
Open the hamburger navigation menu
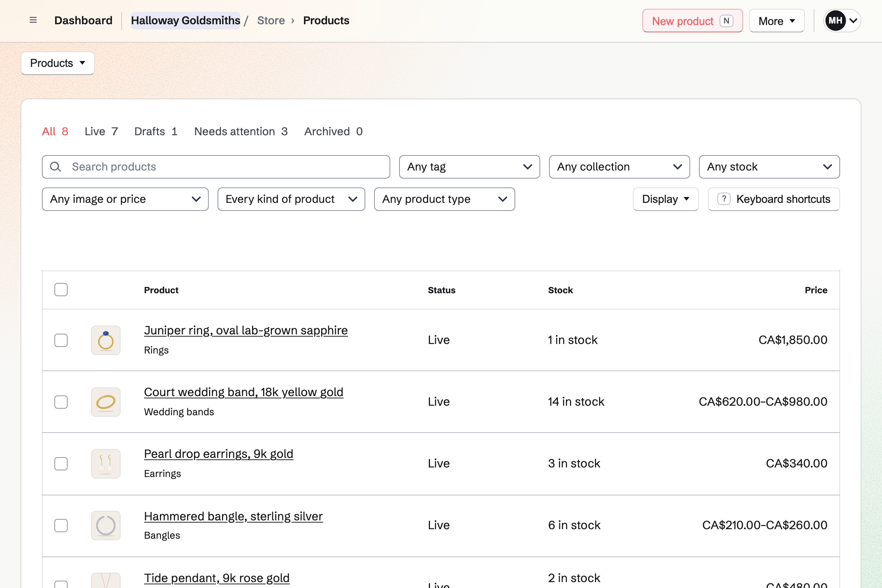(x=33, y=20)
